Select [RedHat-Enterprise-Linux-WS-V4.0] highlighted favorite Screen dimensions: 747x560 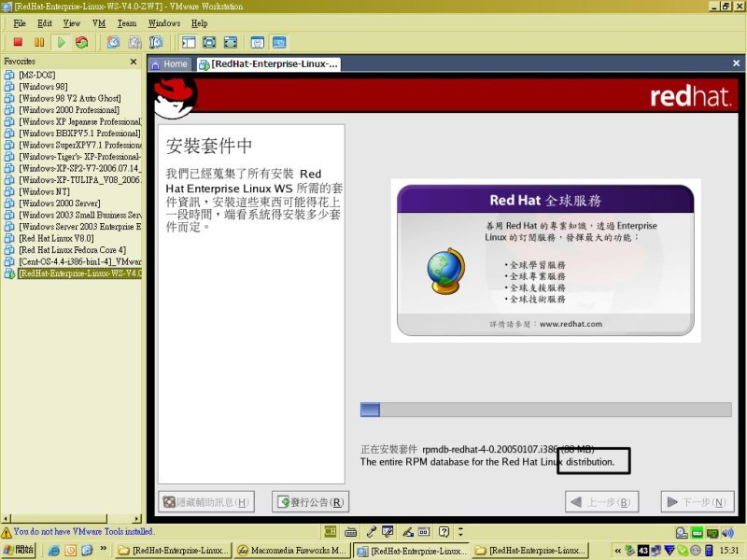tap(73, 273)
